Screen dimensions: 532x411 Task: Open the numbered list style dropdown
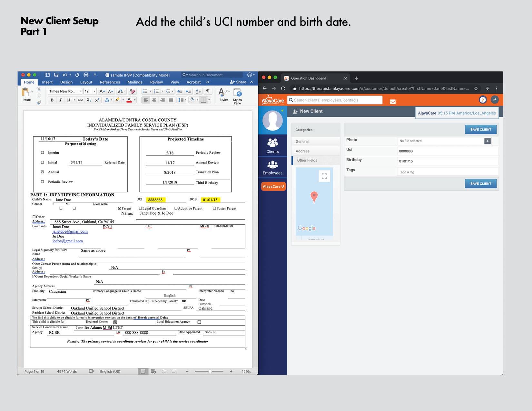tap(162, 91)
